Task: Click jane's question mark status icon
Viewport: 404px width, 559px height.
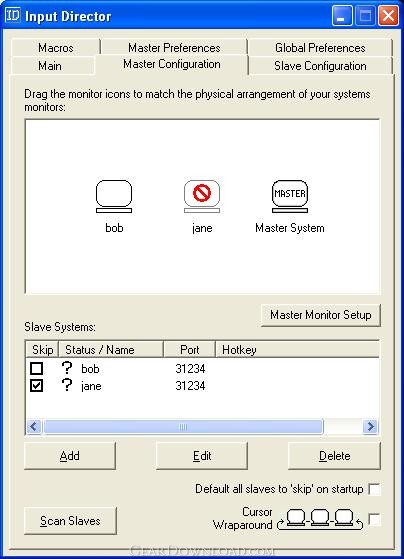Action: tap(67, 385)
